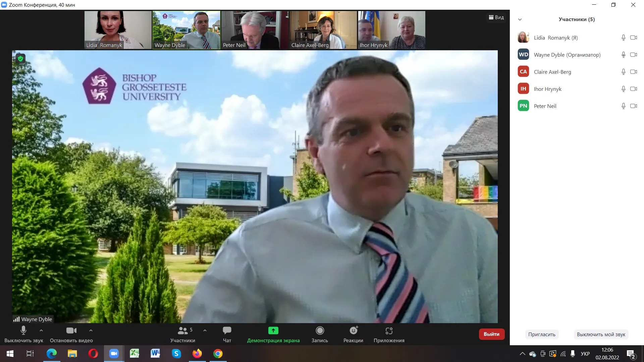Toggle Wayne Dyble's microphone icon in participant list
Screen dimensions: 644x362
pyautogui.click(x=623, y=55)
